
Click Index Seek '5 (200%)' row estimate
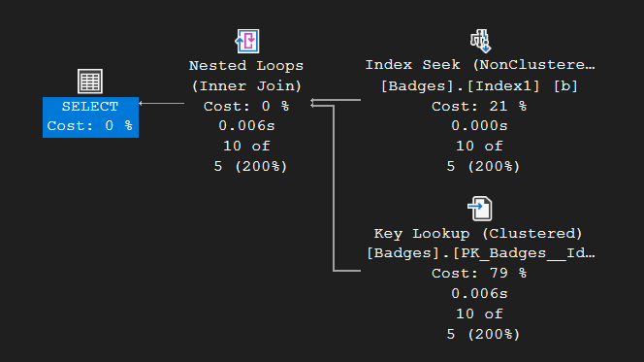pos(483,166)
